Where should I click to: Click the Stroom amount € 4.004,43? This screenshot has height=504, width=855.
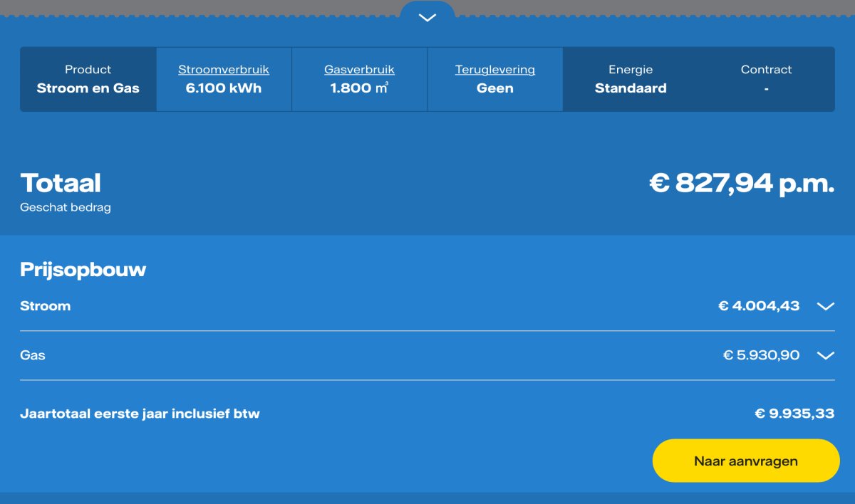tap(759, 306)
